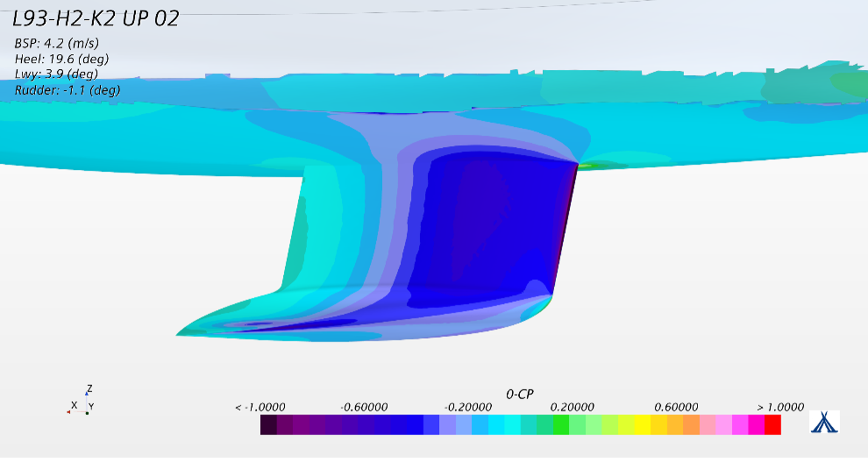
Task: Click the '0-CP' legend title
Action: pyautogui.click(x=520, y=394)
